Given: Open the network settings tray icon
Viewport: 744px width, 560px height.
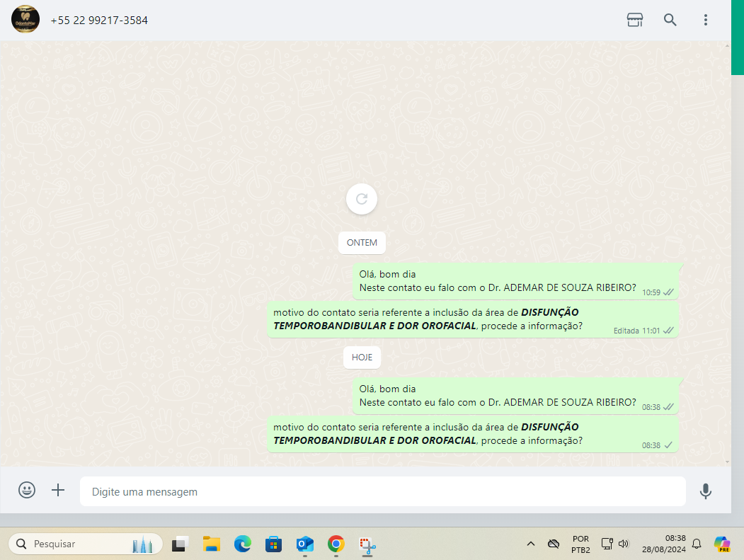Looking at the screenshot, I should coord(607,544).
